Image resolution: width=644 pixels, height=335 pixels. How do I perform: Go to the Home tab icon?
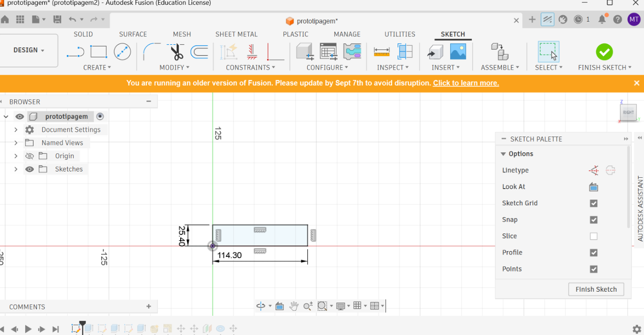(x=4, y=20)
